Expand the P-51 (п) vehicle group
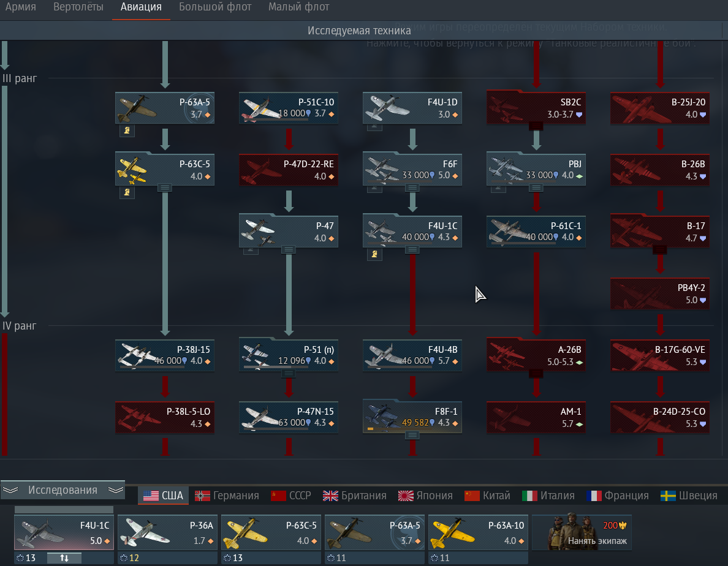This screenshot has width=728, height=566. 289,373
